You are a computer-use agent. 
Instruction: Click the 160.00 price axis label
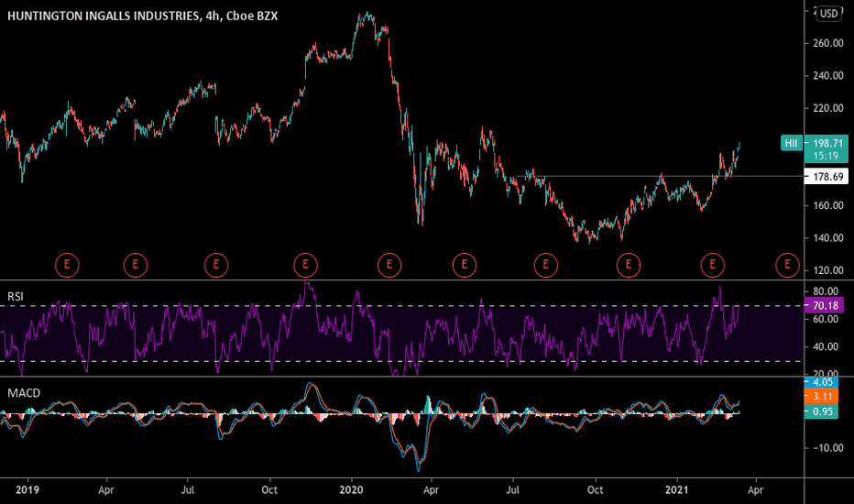click(828, 205)
